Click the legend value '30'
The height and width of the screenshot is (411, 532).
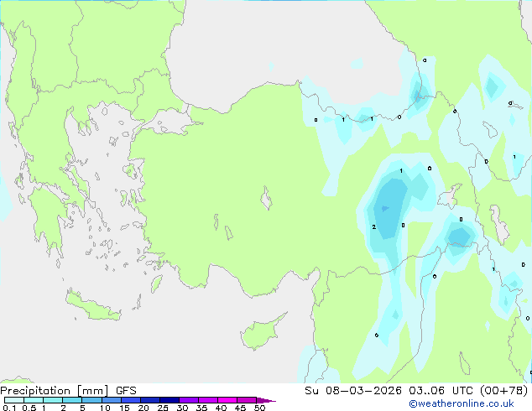point(182,408)
